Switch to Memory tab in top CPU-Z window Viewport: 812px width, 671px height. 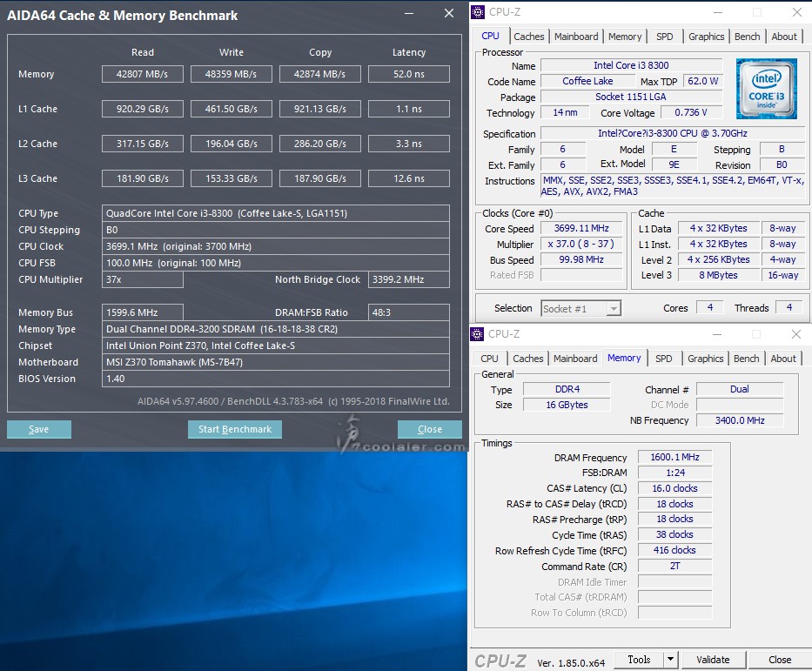[x=625, y=37]
